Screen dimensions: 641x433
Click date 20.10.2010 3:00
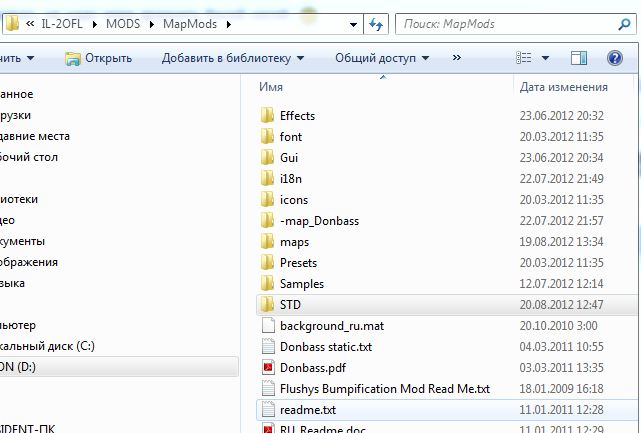click(558, 325)
